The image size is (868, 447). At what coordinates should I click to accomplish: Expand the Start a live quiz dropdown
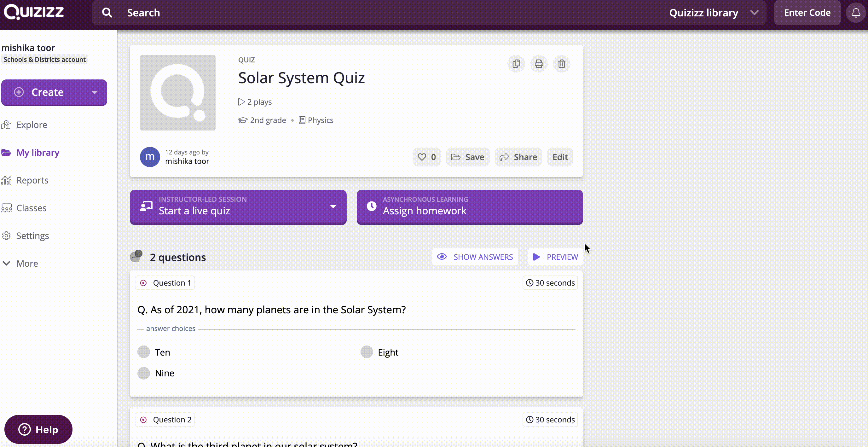pos(333,207)
